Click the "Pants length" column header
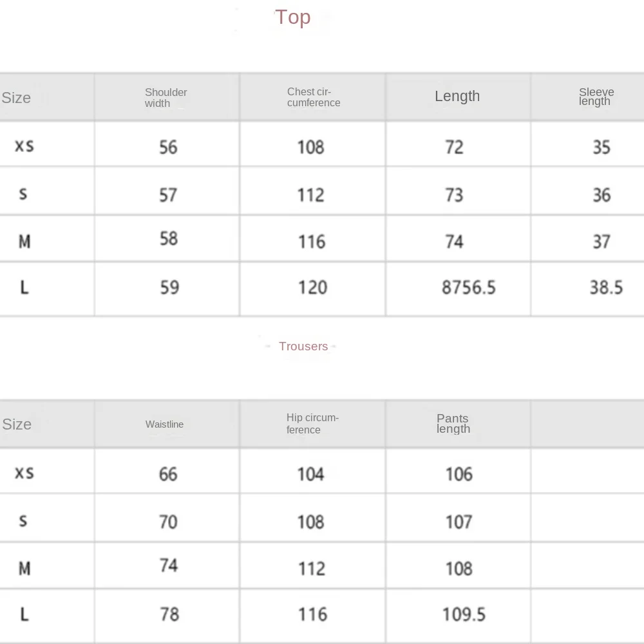This screenshot has height=644, width=644. tap(453, 424)
